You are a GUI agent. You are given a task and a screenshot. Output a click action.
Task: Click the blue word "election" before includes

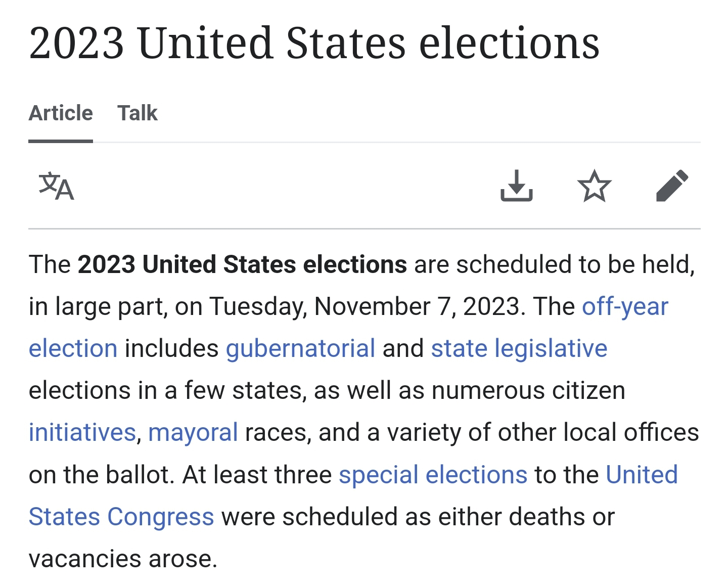click(73, 349)
